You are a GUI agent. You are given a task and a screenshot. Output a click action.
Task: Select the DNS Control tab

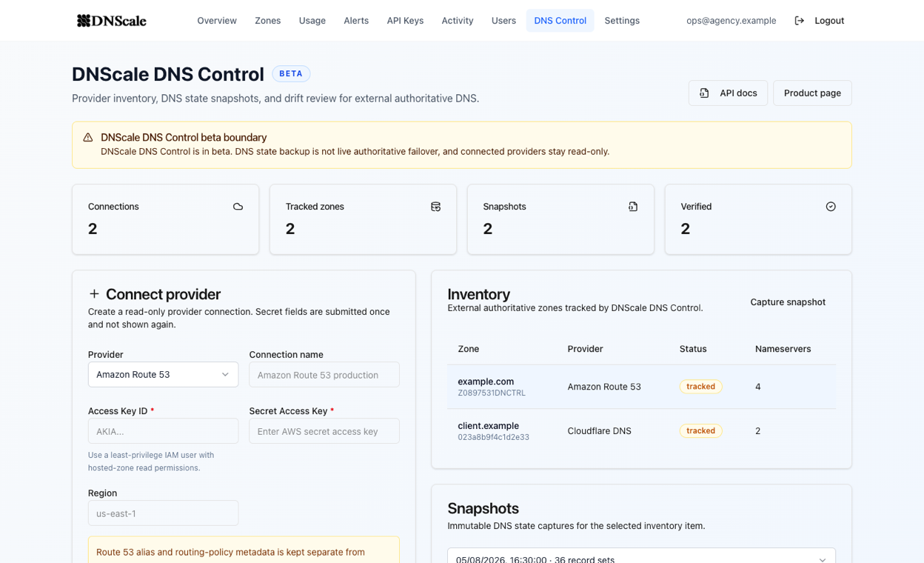click(x=560, y=21)
